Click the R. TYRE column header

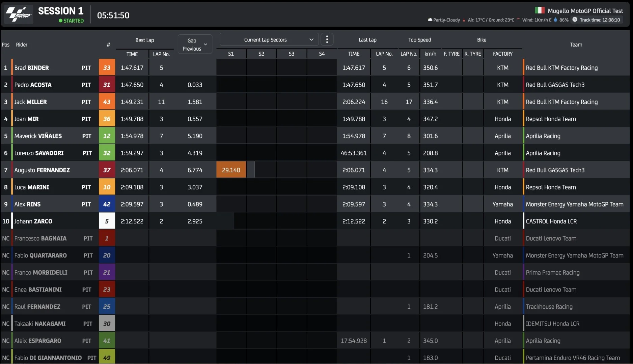point(473,54)
